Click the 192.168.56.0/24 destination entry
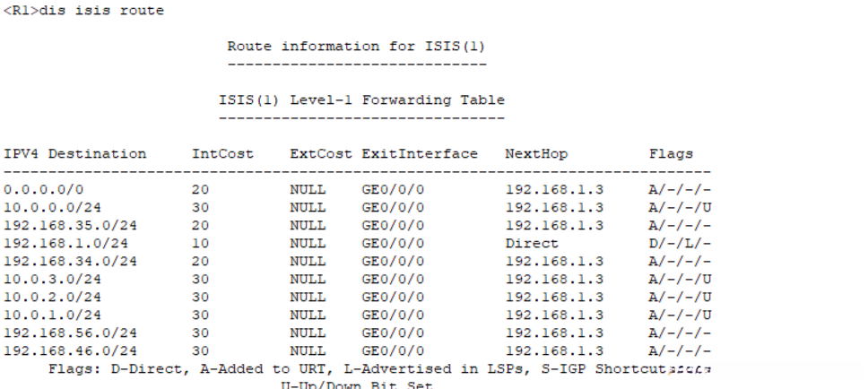Image resolution: width=868 pixels, height=389 pixels. [71, 333]
